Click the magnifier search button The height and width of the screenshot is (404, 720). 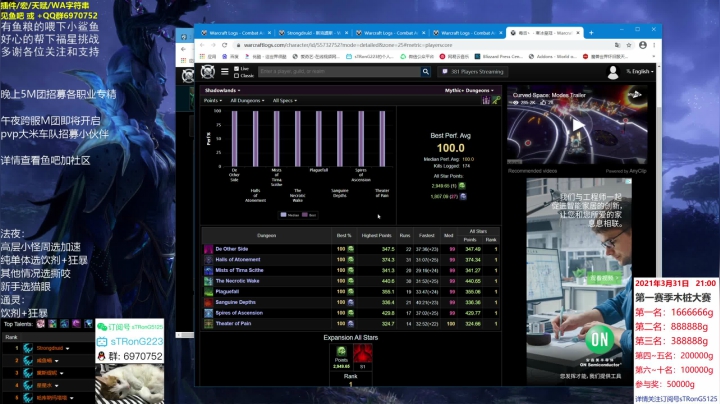(x=426, y=72)
